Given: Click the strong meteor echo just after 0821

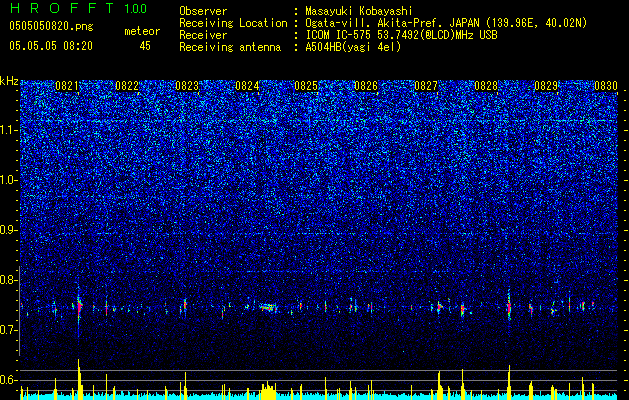Looking at the screenshot, I should pos(79,308).
